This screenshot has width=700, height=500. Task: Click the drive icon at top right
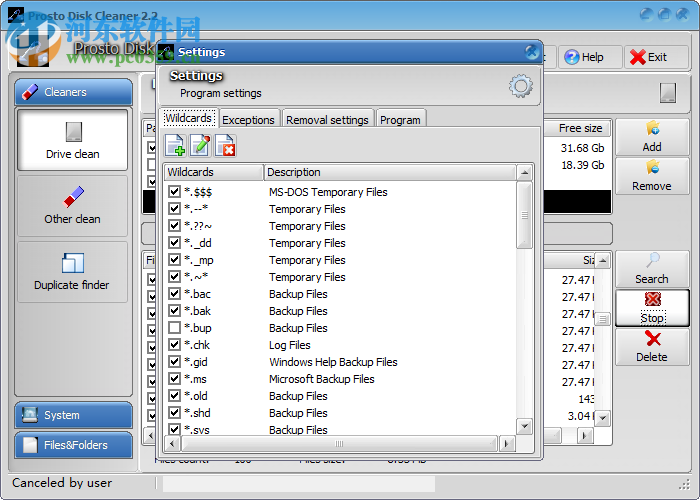coord(667,93)
